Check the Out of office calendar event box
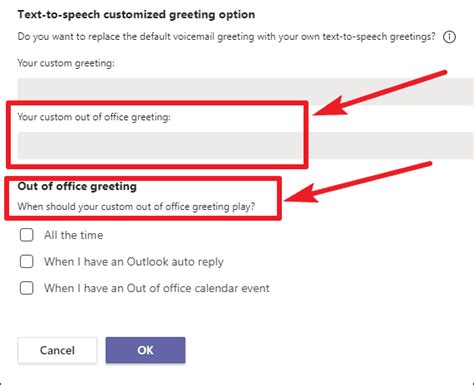This screenshot has height=385, width=474. pyautogui.click(x=26, y=288)
